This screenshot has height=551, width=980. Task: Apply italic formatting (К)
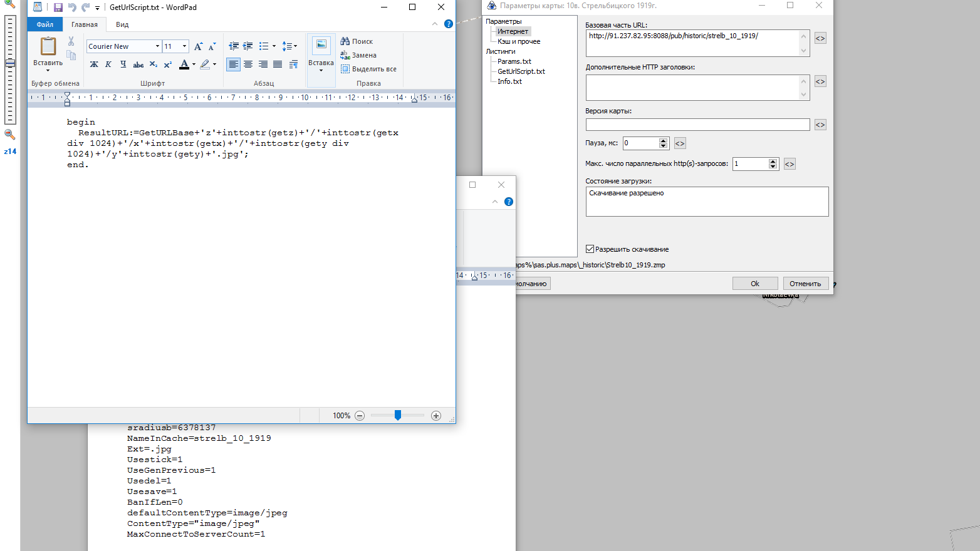tap(108, 64)
